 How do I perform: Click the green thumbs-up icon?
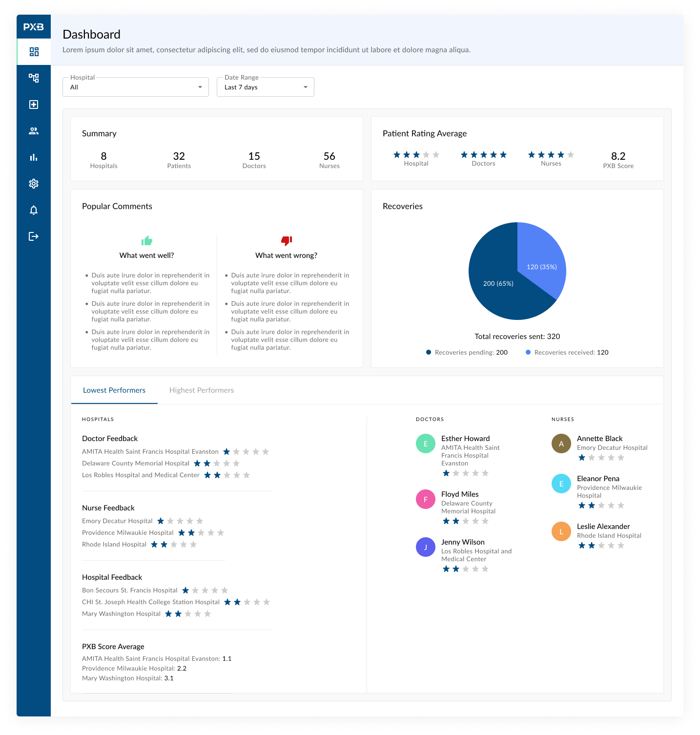pos(147,240)
